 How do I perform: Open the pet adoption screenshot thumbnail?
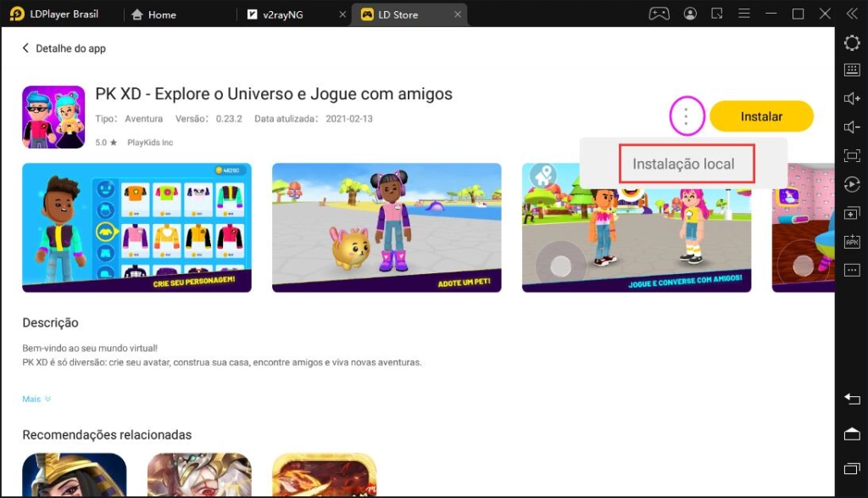[x=387, y=227]
